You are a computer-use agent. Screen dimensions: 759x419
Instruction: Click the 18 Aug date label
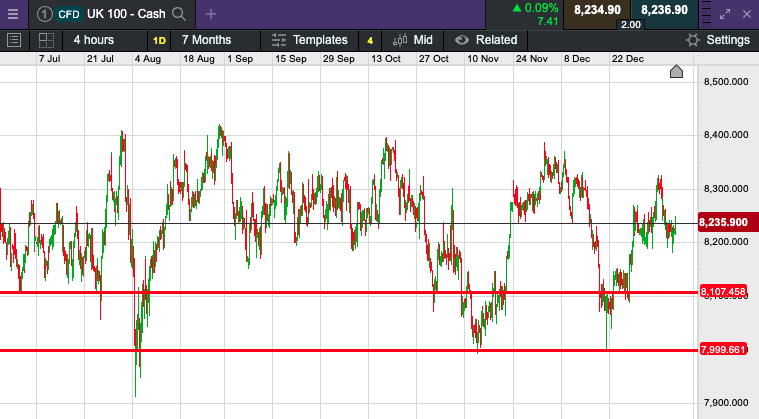pos(198,59)
